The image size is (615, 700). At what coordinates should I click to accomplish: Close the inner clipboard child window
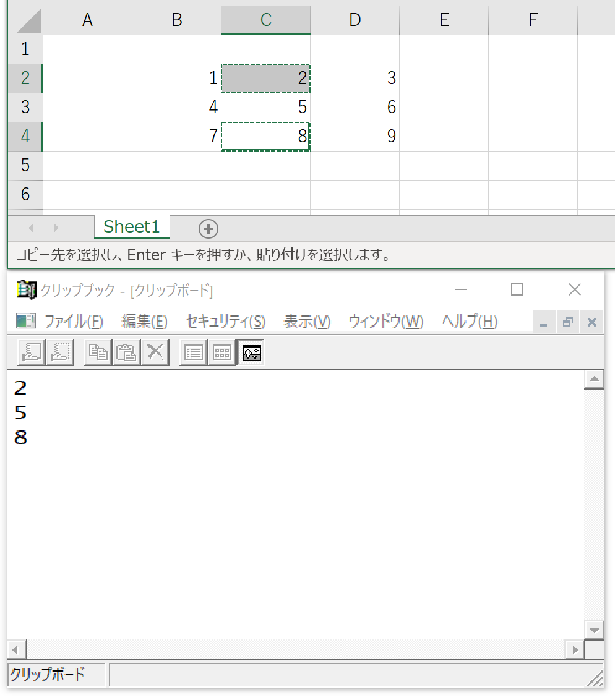coord(591,322)
